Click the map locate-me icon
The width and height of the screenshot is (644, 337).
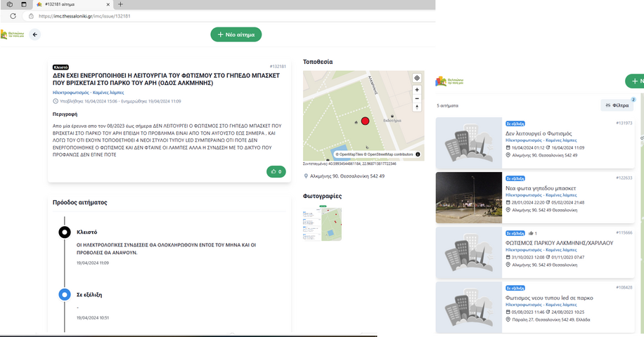417,78
